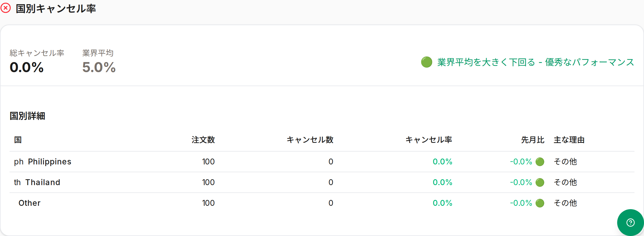Screen dimensions: 644x236
Task: Open the green help button
Action: (x=630, y=223)
